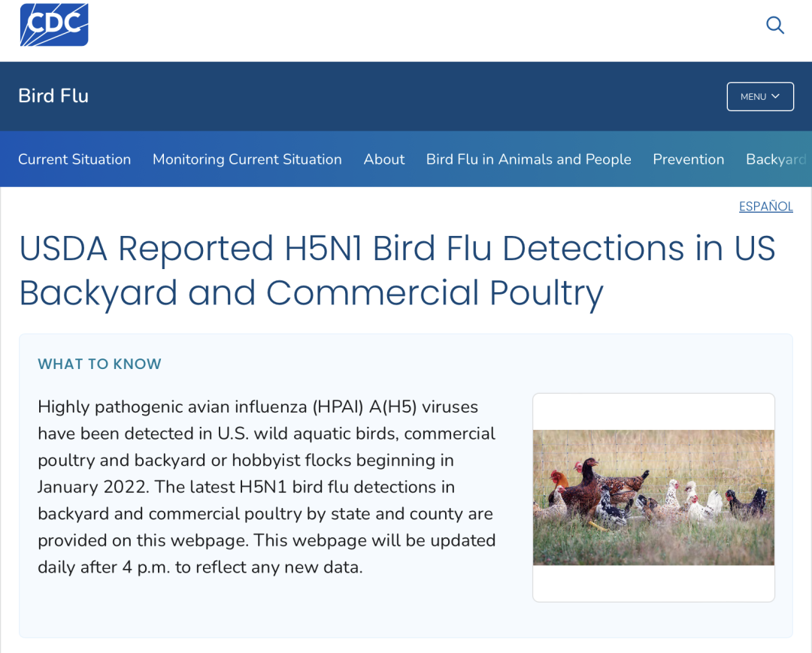Click the WHAT TO KNOW heading
The height and width of the screenshot is (653, 812).
pos(99,364)
